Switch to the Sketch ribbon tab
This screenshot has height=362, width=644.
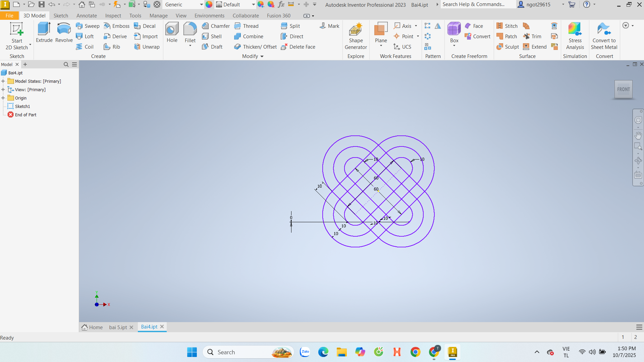click(61, 15)
